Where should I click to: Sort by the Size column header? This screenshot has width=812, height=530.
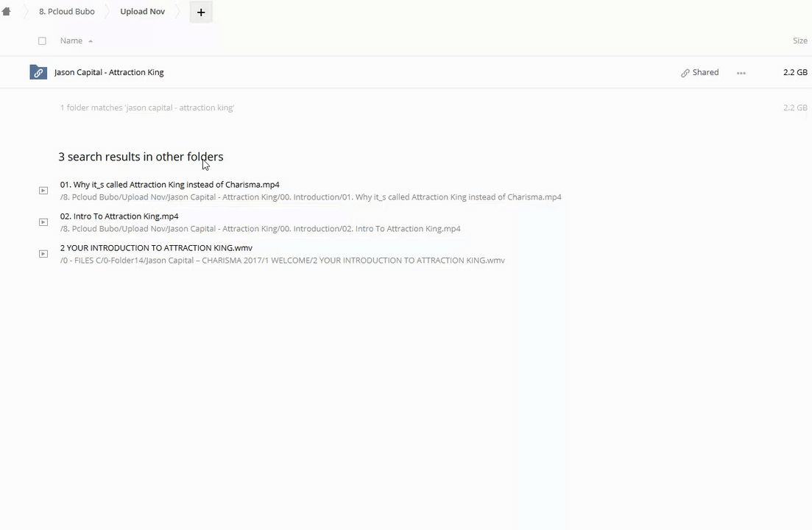click(799, 41)
